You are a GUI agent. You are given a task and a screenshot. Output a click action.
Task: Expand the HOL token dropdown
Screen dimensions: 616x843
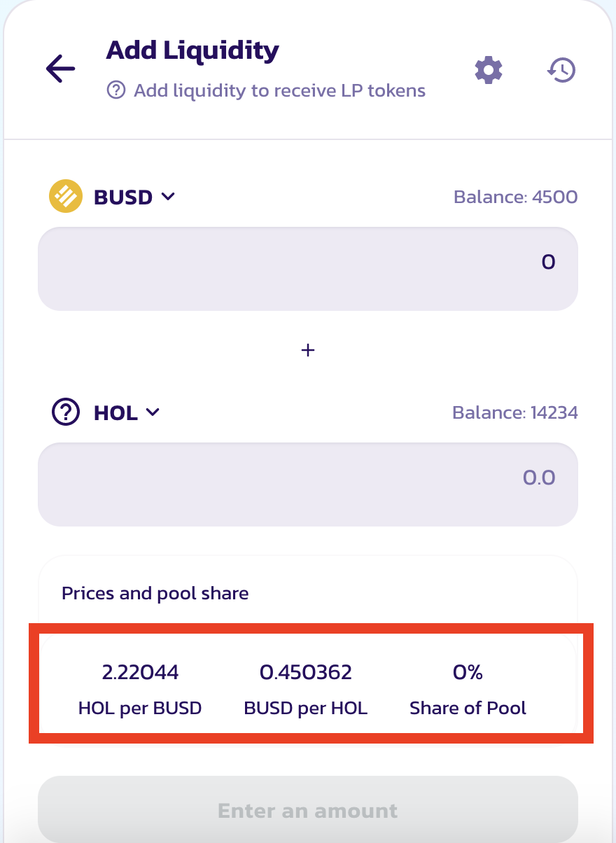coord(126,412)
